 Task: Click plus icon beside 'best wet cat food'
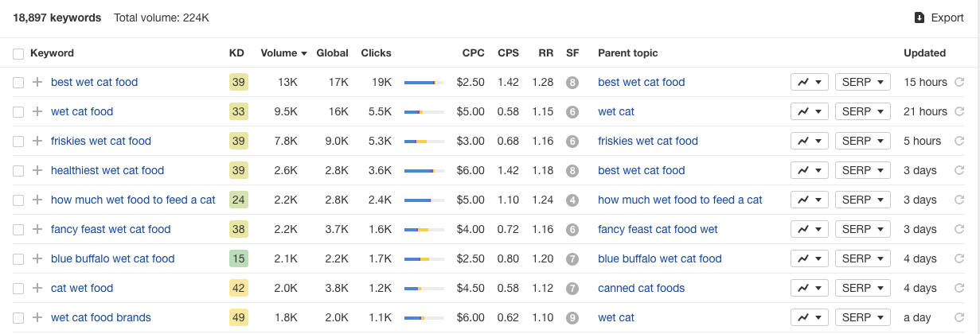[x=37, y=82]
